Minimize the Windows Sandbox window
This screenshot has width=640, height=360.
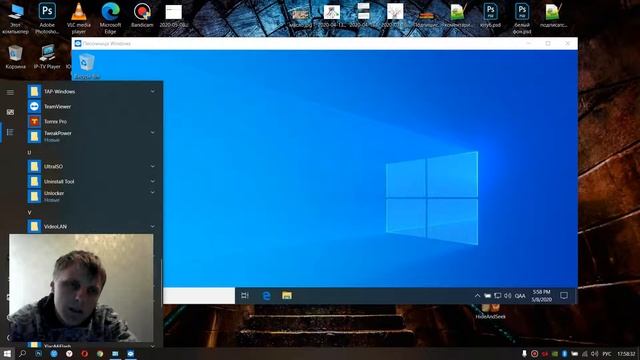pyautogui.click(x=529, y=43)
